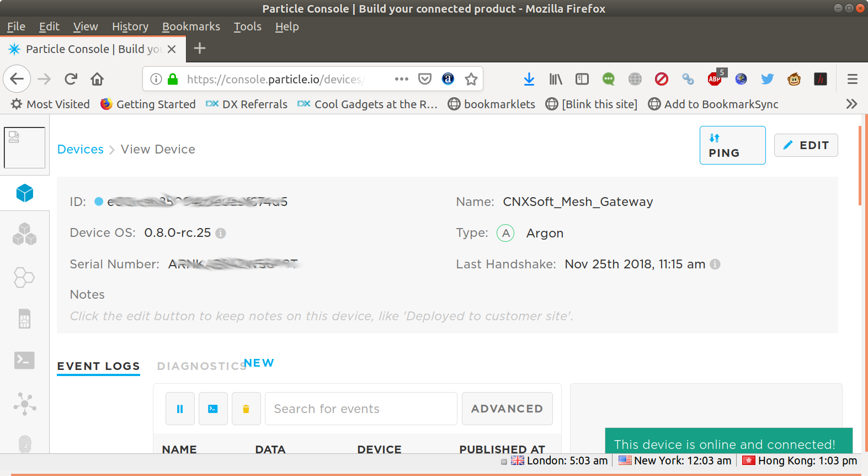Open the View menu
868x476 pixels.
click(x=86, y=27)
